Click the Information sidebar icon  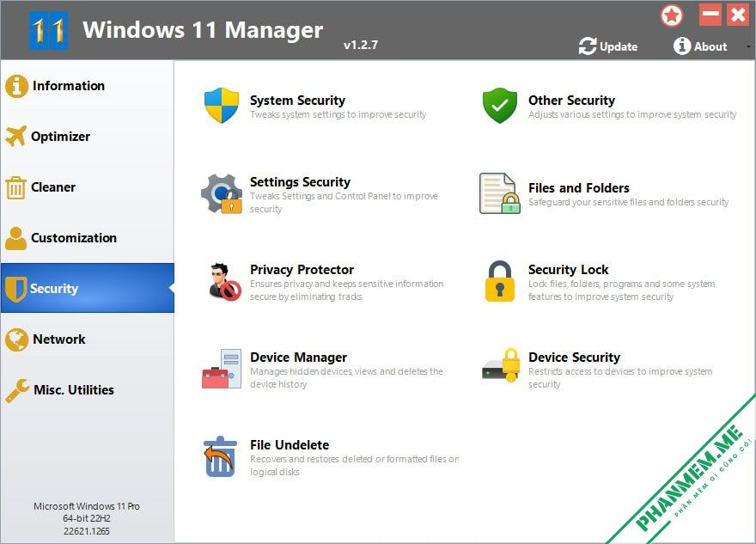tap(17, 86)
